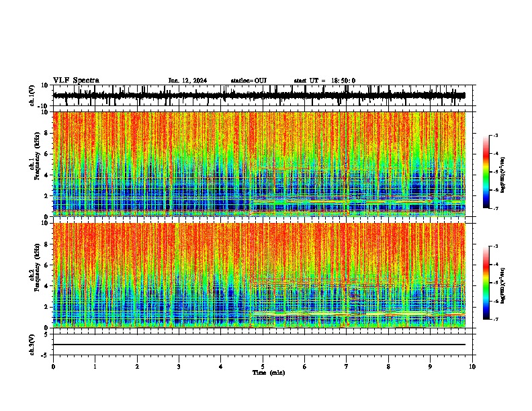Click the -3 label on ch.1 colorbar
Viewport: 532px width, 411px height.
(496, 135)
